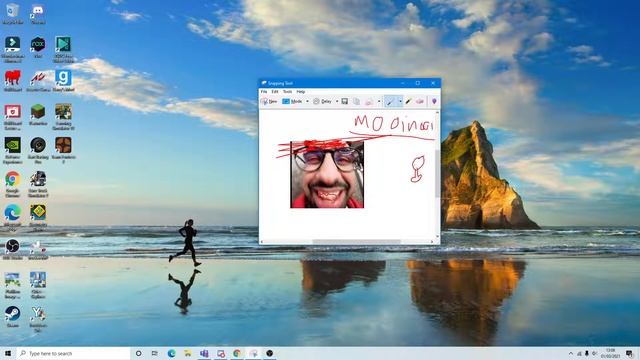Copy the snip using Copy icon
The image size is (640, 360).
(x=357, y=101)
